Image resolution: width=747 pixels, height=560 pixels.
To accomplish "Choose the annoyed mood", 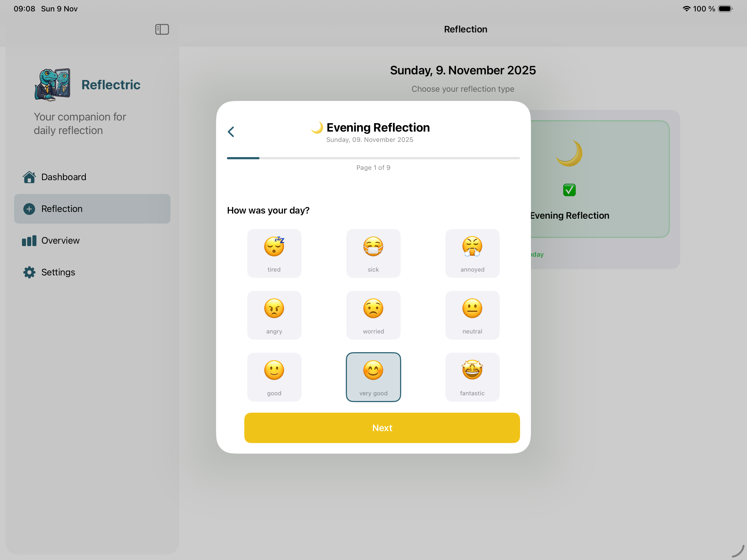I will tap(473, 253).
